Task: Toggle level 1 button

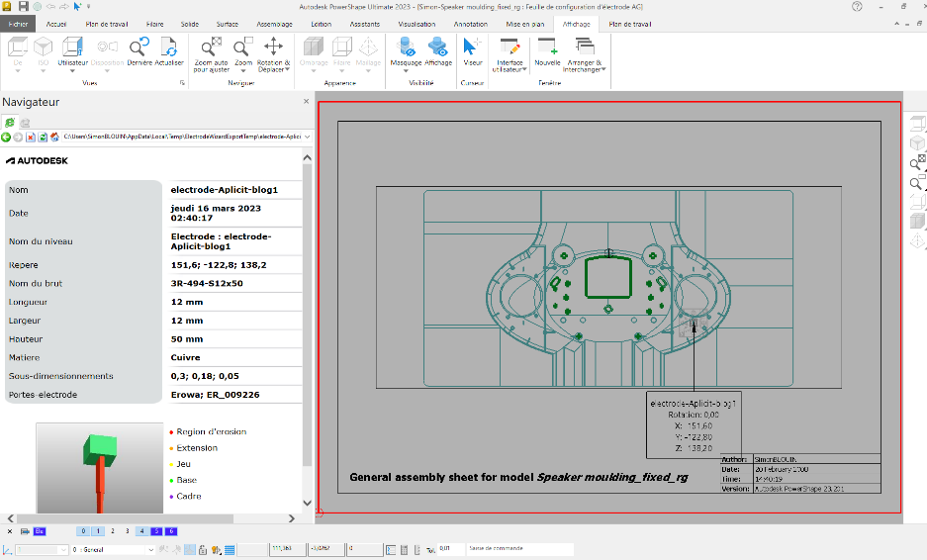Action: [x=98, y=531]
